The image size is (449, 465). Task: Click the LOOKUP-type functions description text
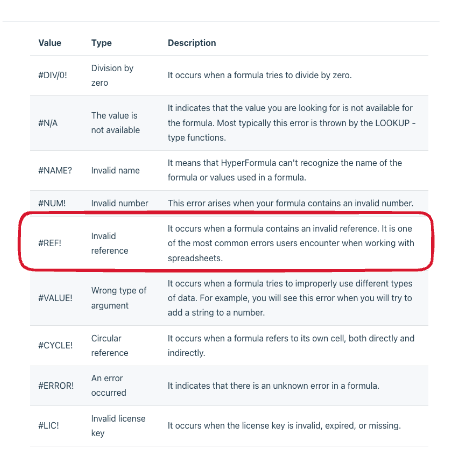291,123
